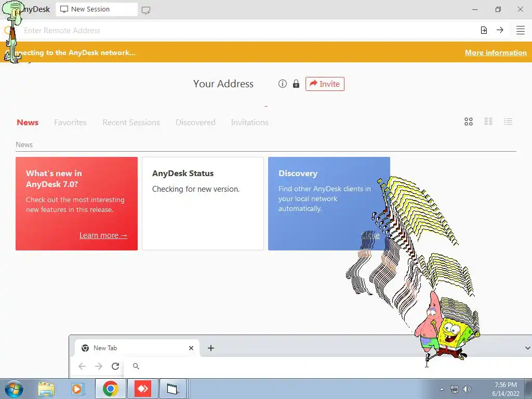This screenshot has height=399, width=532.
Task: Select the News tab
Action: coord(28,122)
